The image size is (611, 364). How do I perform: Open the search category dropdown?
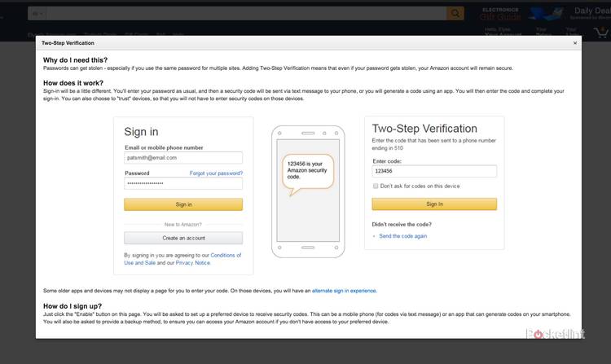pos(37,13)
